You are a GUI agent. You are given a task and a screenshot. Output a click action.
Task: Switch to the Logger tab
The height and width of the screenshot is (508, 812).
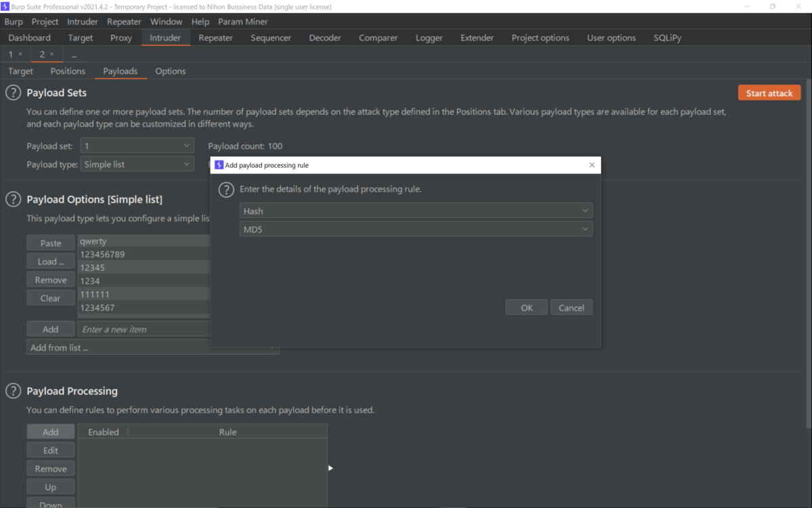(x=429, y=38)
